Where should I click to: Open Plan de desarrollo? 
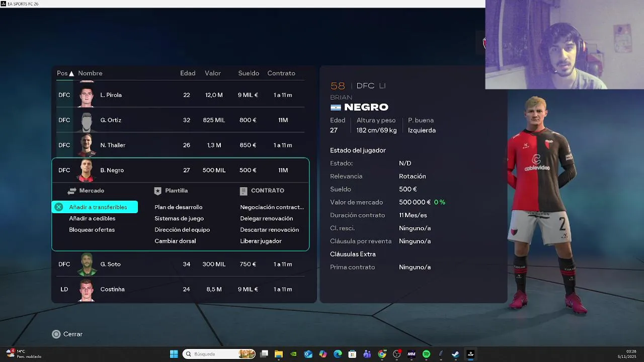pyautogui.click(x=179, y=207)
